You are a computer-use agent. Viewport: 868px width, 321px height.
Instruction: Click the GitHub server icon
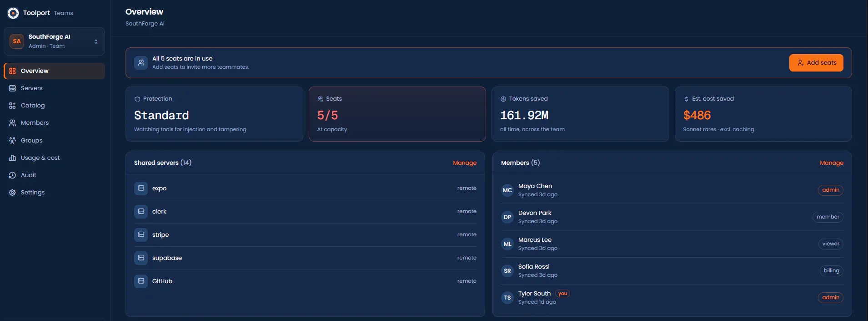point(141,281)
